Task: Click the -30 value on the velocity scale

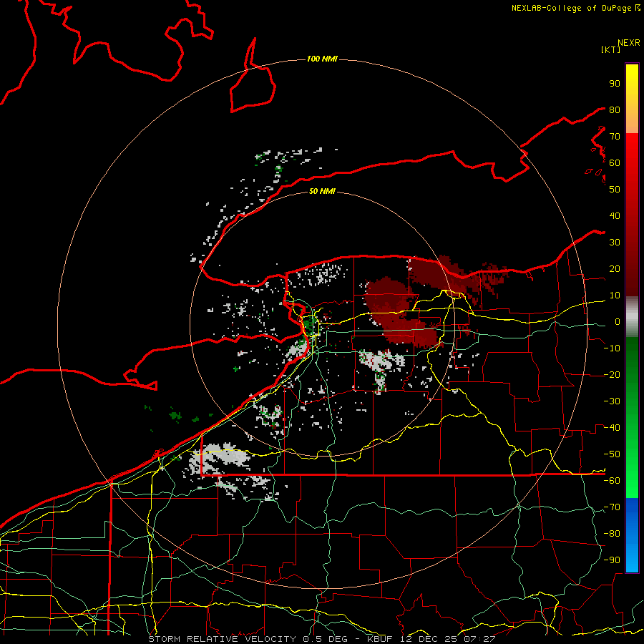Action: pyautogui.click(x=612, y=401)
